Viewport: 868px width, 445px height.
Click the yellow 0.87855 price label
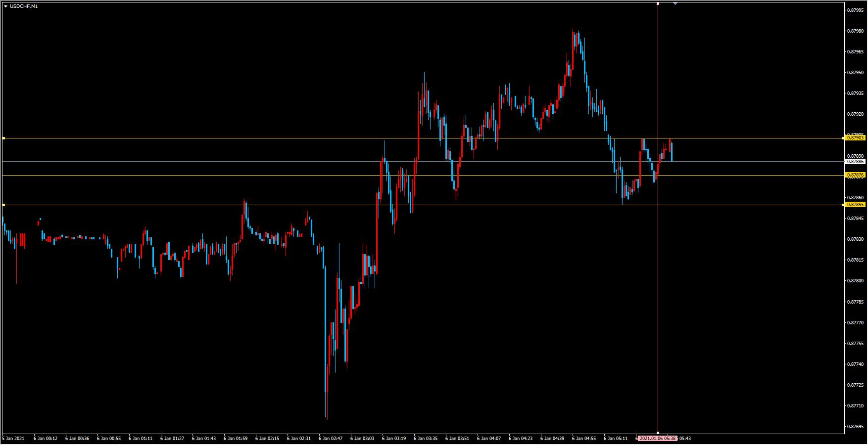[856, 205]
